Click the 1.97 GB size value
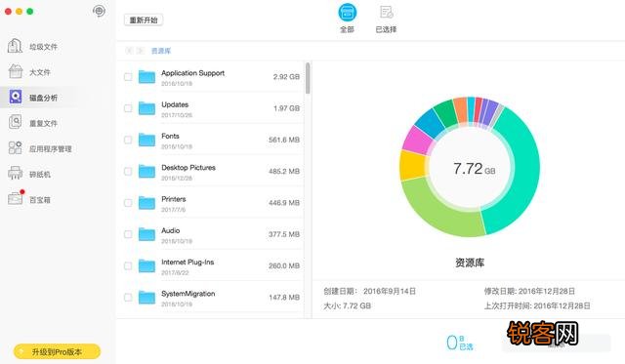The image size is (625, 364). (x=286, y=108)
